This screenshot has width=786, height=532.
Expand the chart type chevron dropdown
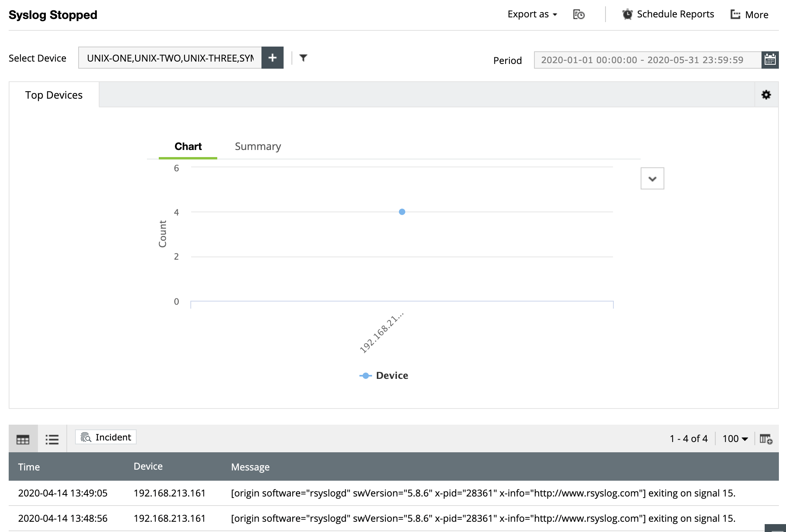(652, 179)
